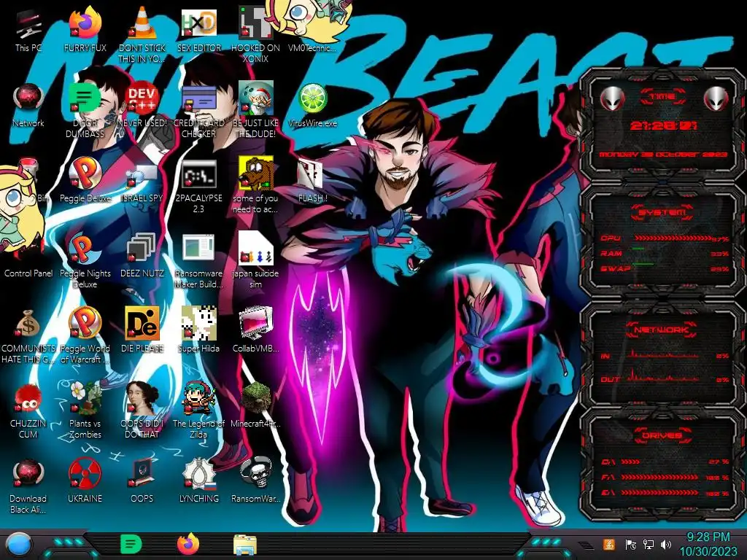The width and height of the screenshot is (747, 560).
Task: Click the SYSTEM header in the widget
Action: (662, 212)
